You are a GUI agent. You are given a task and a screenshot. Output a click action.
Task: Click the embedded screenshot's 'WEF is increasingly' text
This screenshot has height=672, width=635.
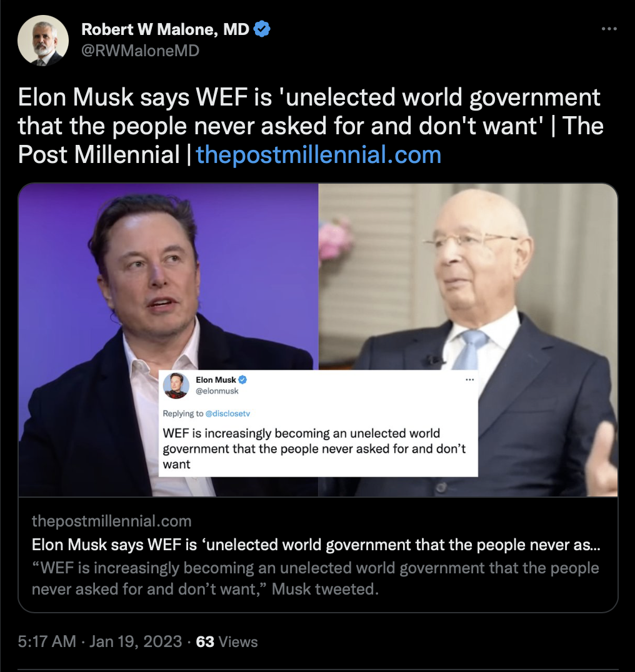point(314,448)
